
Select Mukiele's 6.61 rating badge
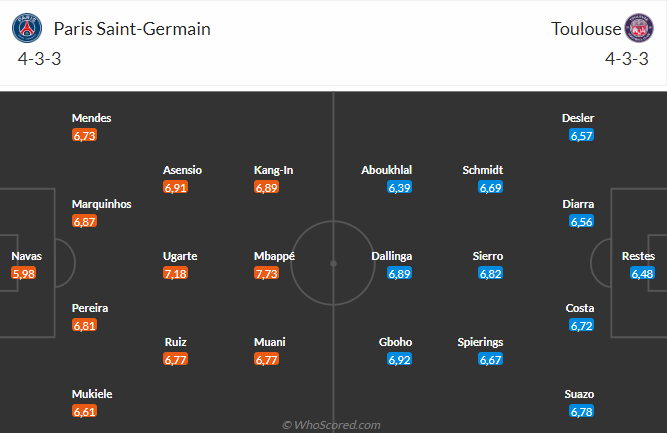point(84,411)
